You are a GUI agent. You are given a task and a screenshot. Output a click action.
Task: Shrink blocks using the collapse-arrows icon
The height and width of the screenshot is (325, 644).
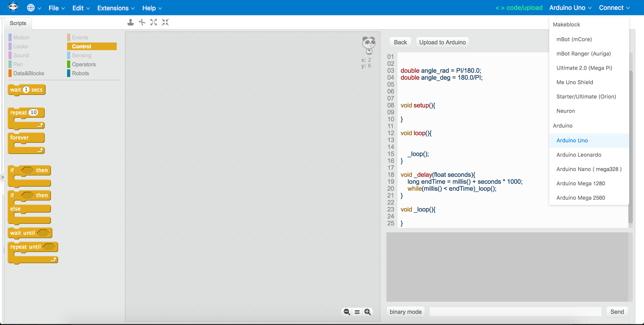[165, 22]
